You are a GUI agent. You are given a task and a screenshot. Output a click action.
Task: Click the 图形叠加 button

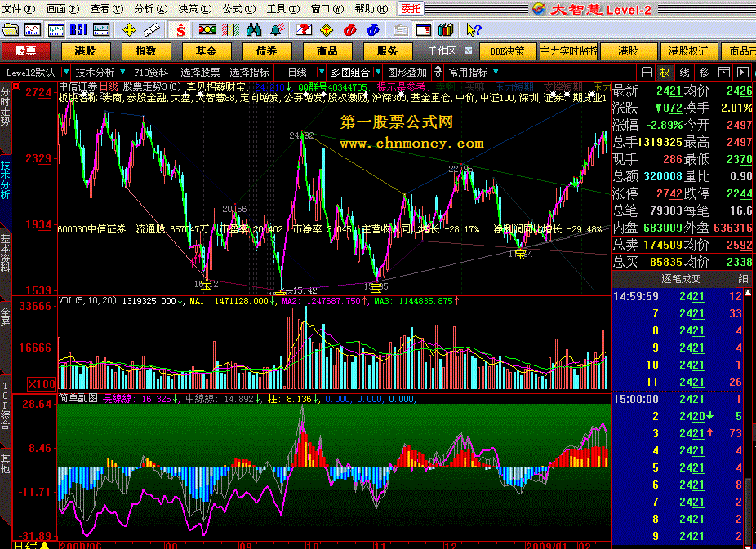(x=407, y=73)
